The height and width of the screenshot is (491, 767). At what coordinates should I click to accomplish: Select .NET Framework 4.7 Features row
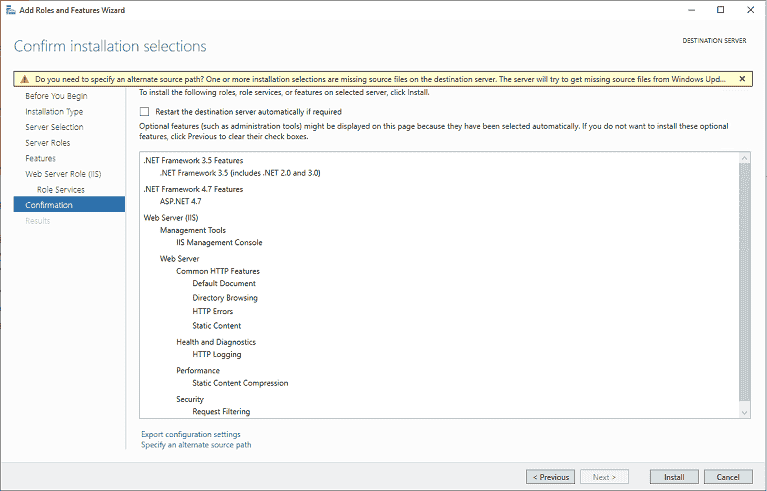click(193, 189)
